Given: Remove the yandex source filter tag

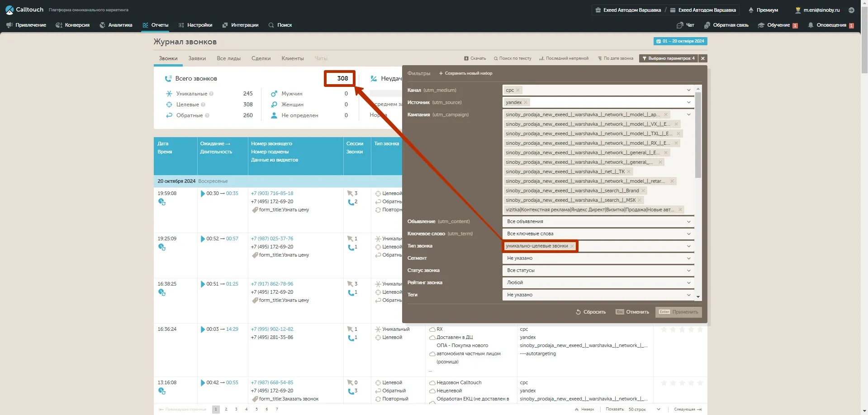Looking at the screenshot, I should click(526, 102).
